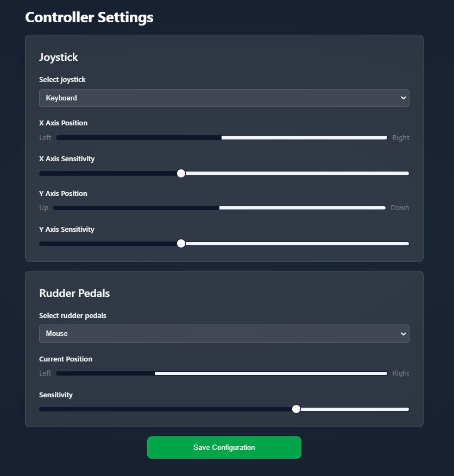The width and height of the screenshot is (454, 476).
Task: Open the rudder pedals selection dropdown
Action: 224,334
